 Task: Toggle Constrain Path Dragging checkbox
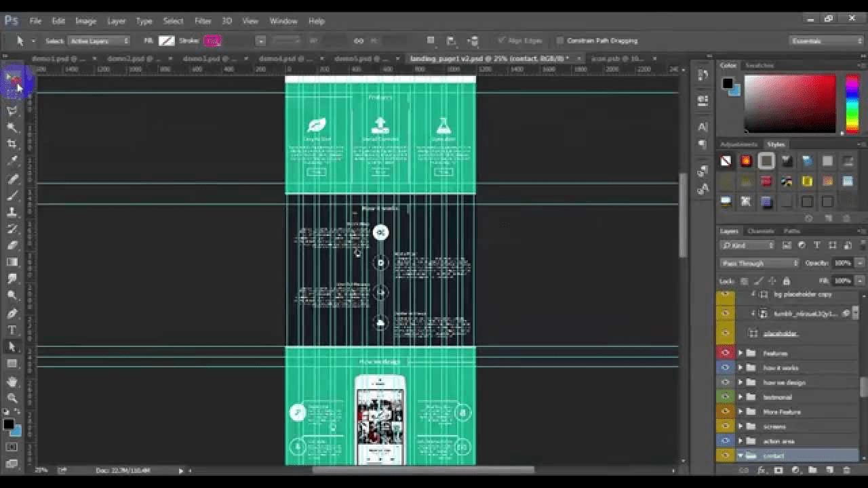(560, 41)
